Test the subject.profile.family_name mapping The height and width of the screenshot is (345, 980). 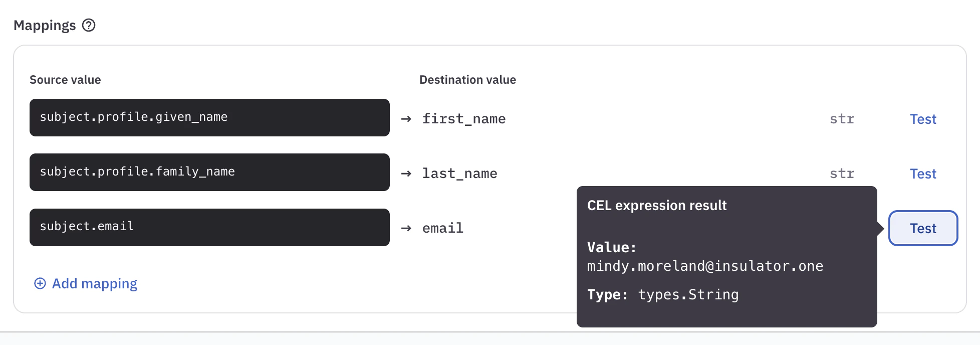pos(923,173)
